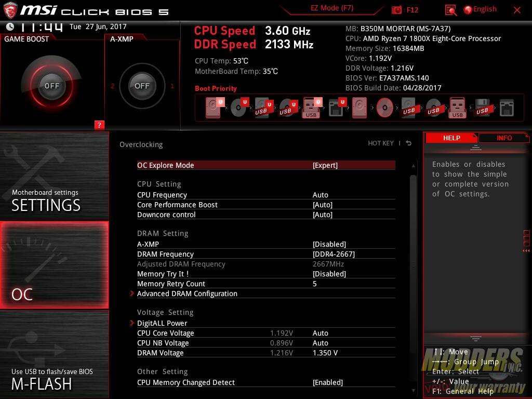The width and height of the screenshot is (532, 399).
Task: Open the red question mark help icon
Action: 99,125
